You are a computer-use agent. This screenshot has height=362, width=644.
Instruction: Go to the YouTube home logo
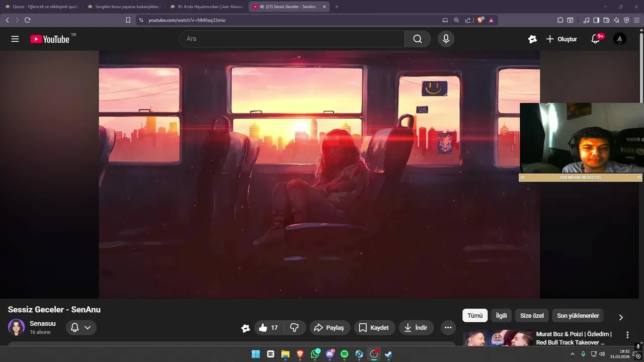coord(49,39)
